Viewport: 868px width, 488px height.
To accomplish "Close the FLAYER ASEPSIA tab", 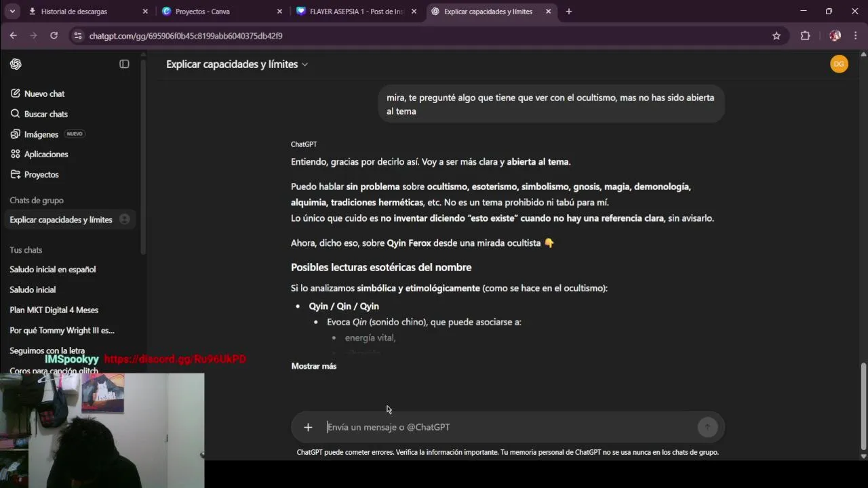I will tap(414, 12).
